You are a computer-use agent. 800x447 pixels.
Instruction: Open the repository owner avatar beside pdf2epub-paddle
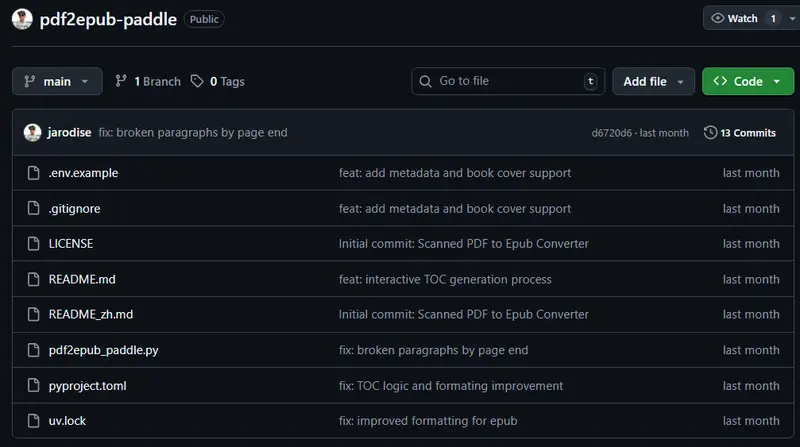(22, 19)
